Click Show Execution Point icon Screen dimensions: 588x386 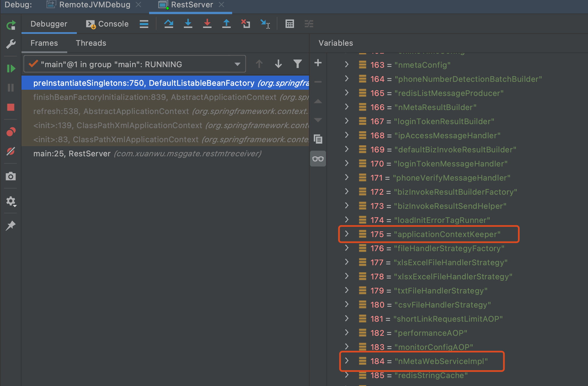(x=144, y=24)
